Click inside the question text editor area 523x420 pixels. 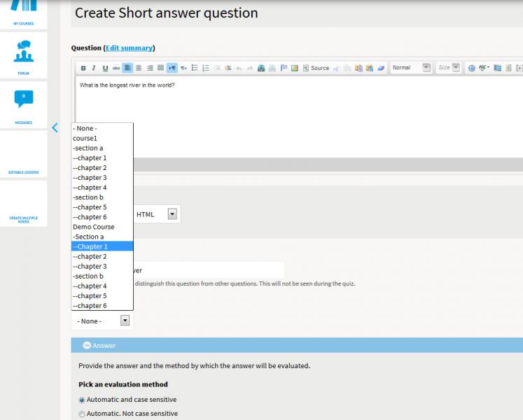[x=300, y=117]
